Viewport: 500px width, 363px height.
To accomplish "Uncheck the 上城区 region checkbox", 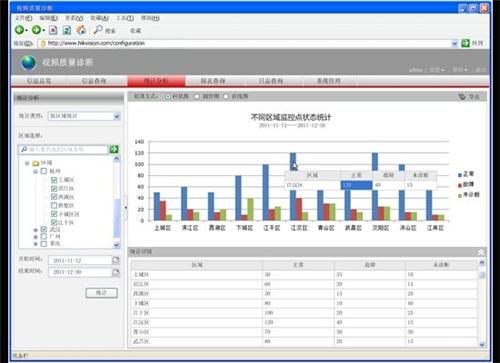I will click(x=54, y=180).
